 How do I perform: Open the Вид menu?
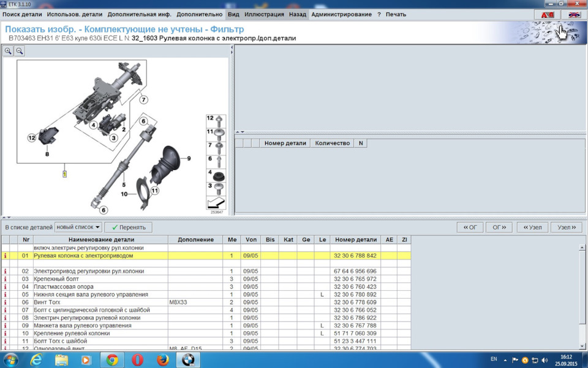pyautogui.click(x=233, y=14)
